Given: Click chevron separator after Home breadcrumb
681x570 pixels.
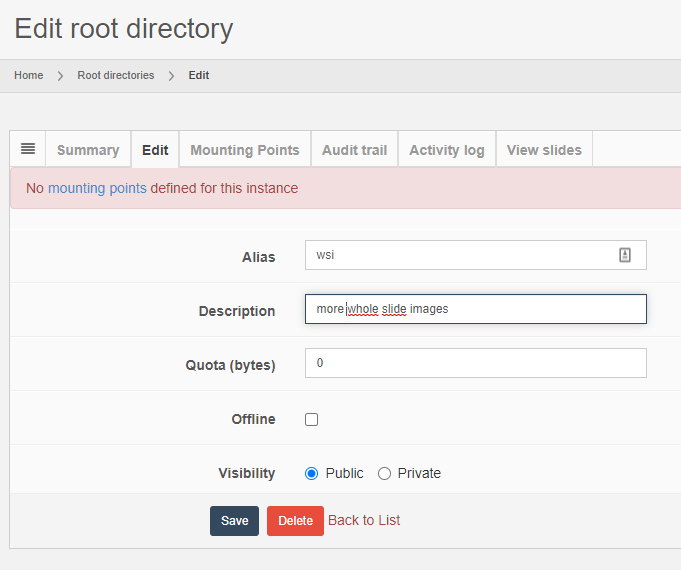Looking at the screenshot, I should (x=60, y=76).
